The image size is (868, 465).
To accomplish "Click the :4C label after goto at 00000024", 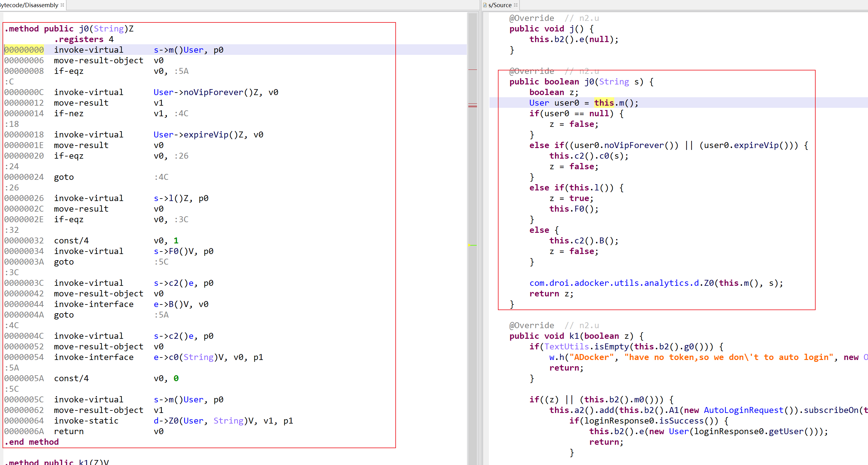I will point(161,177).
